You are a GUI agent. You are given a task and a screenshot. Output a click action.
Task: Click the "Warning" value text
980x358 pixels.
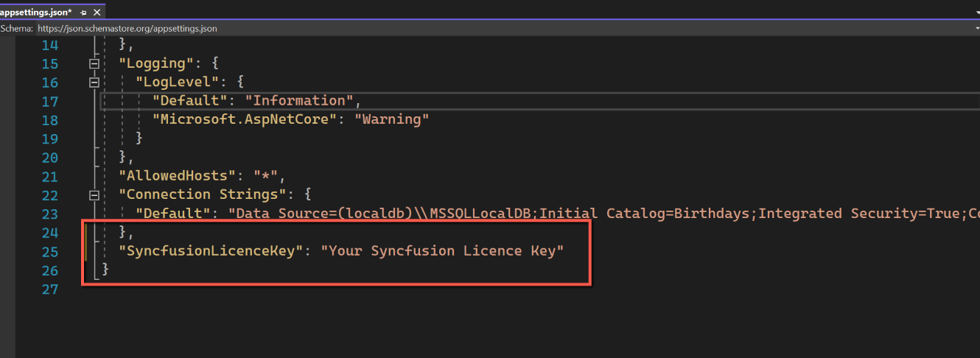[x=391, y=119]
